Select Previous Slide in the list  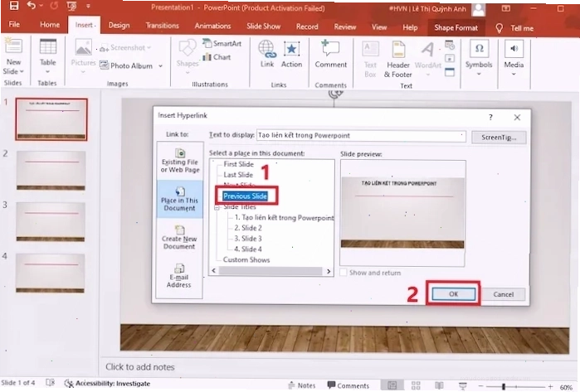coord(245,196)
